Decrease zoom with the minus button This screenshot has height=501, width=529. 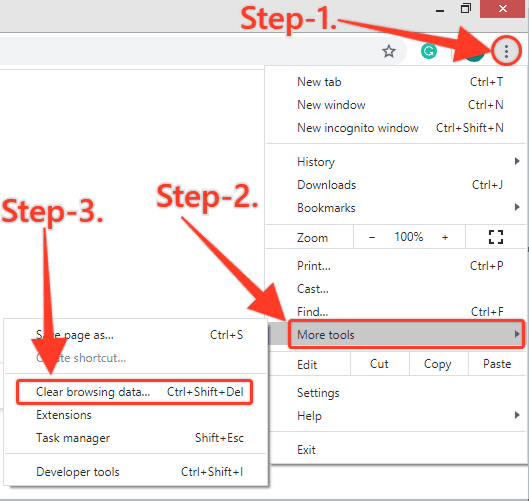[x=372, y=237]
